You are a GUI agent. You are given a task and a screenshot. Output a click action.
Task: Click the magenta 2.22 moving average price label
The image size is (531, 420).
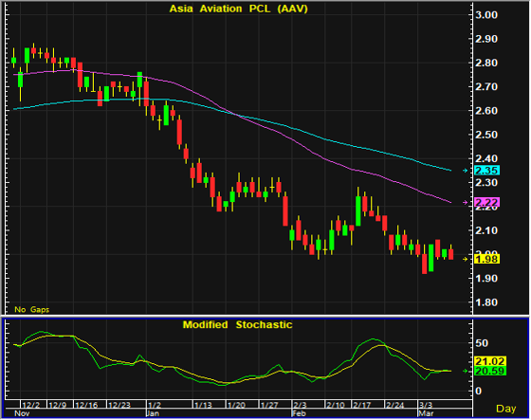tap(487, 203)
